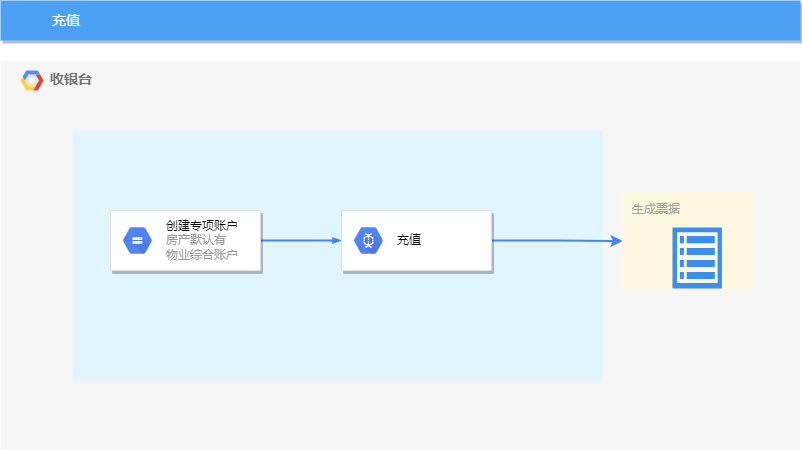Click the arrowhead pointing into the 充值 node

tap(336, 241)
